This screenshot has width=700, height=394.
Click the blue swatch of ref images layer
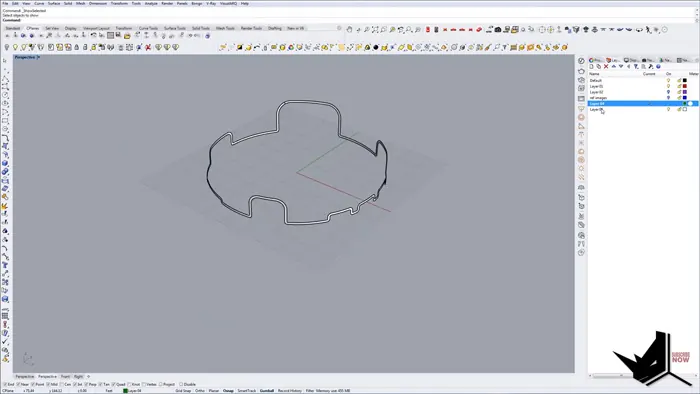click(685, 98)
